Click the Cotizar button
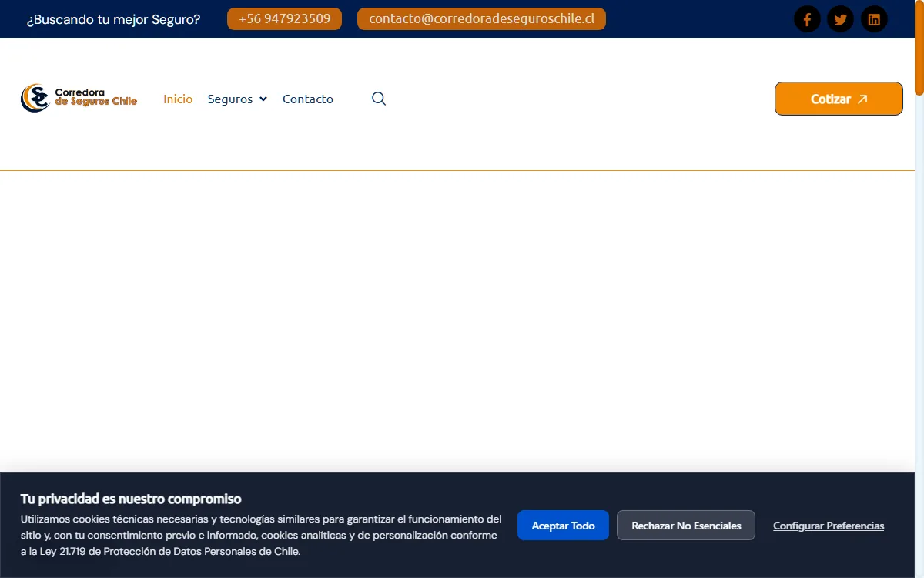 coord(839,99)
